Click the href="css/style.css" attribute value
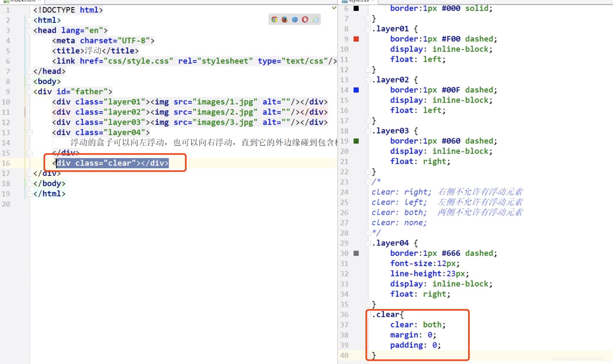Screen dimensions: 613x364 click(x=138, y=61)
